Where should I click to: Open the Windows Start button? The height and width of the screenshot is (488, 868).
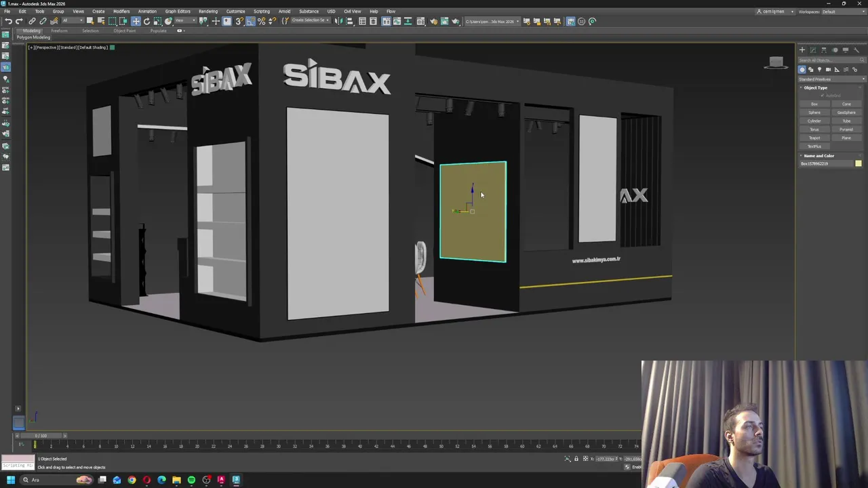(10, 480)
